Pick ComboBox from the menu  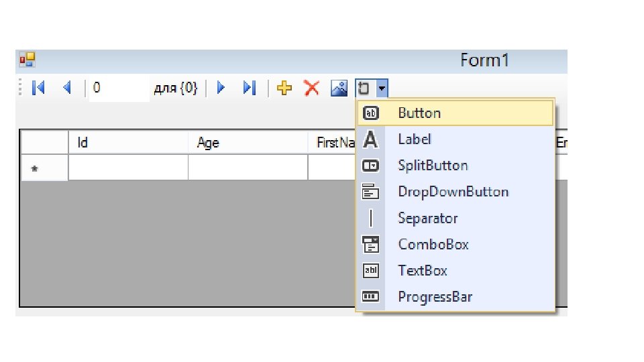[433, 245]
